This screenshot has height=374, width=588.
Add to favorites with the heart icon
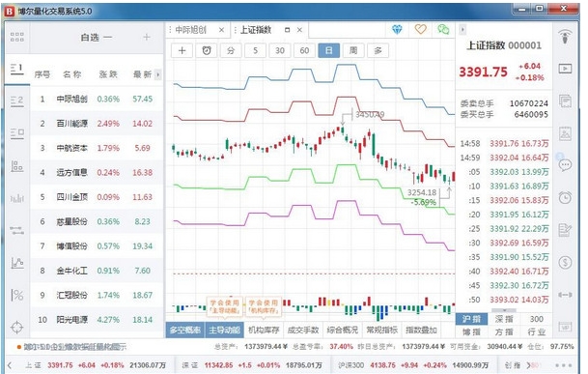(x=420, y=29)
